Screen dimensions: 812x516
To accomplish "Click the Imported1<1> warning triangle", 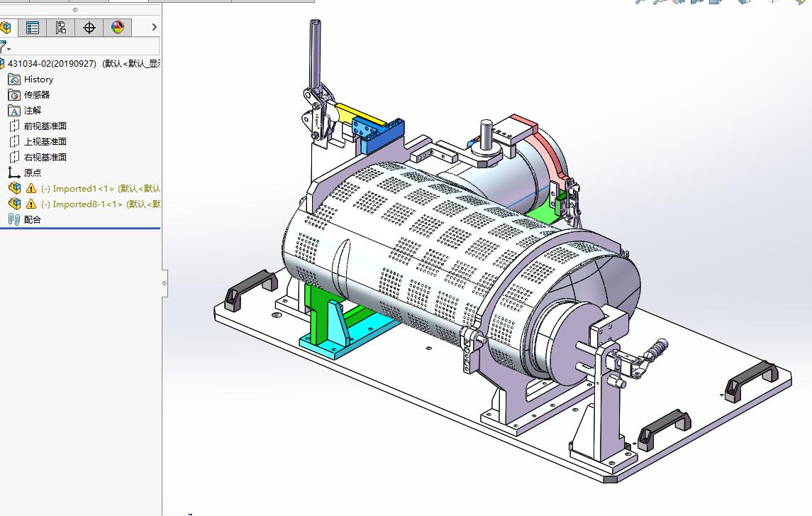I will pyautogui.click(x=31, y=189).
